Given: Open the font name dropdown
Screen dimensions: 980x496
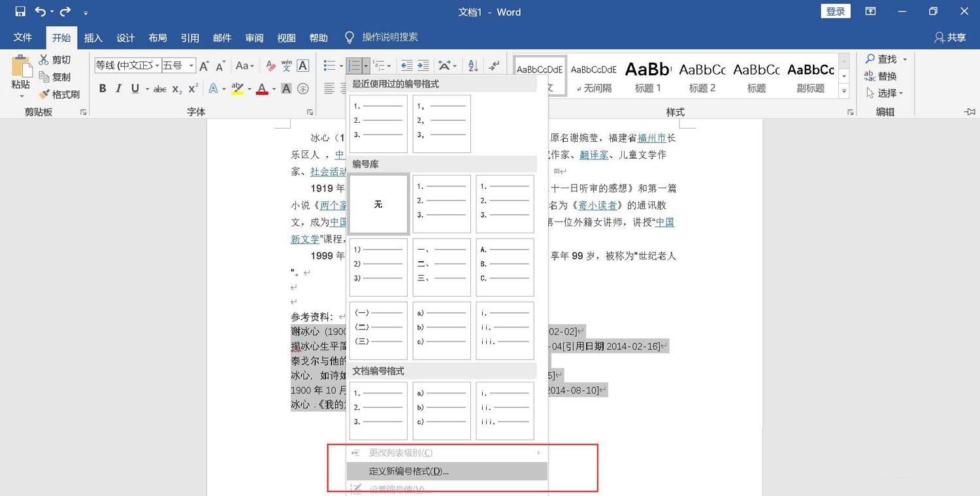Looking at the screenshot, I should click(x=157, y=66).
